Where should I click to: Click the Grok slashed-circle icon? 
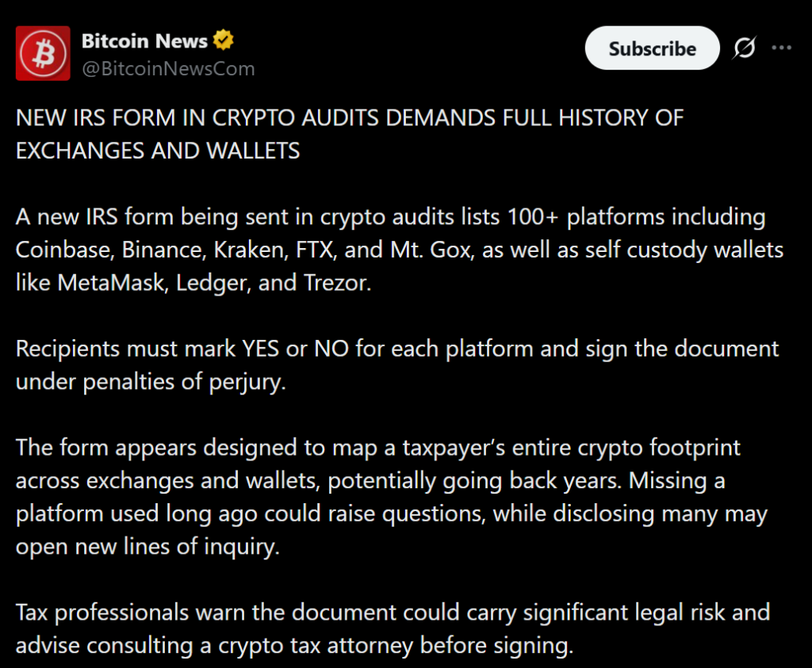click(x=745, y=48)
